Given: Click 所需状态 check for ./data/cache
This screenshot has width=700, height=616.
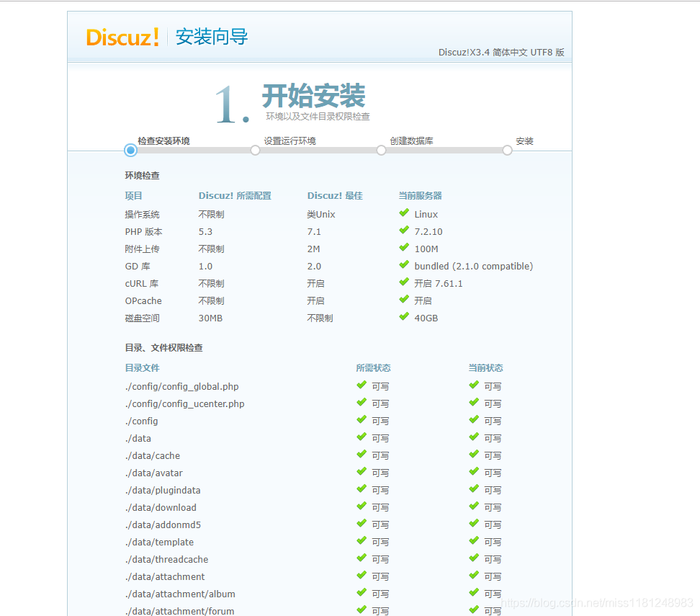Looking at the screenshot, I should [x=362, y=455].
